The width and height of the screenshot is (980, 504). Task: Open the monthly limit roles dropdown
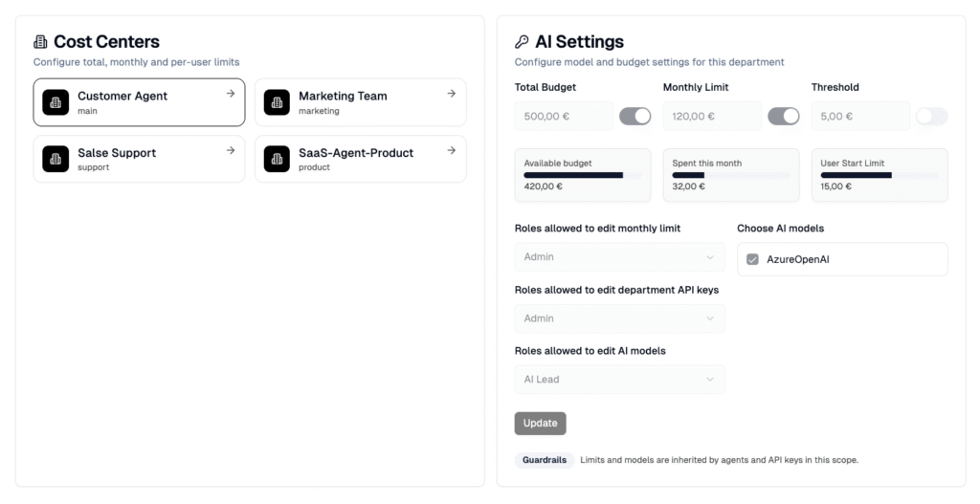(619, 257)
